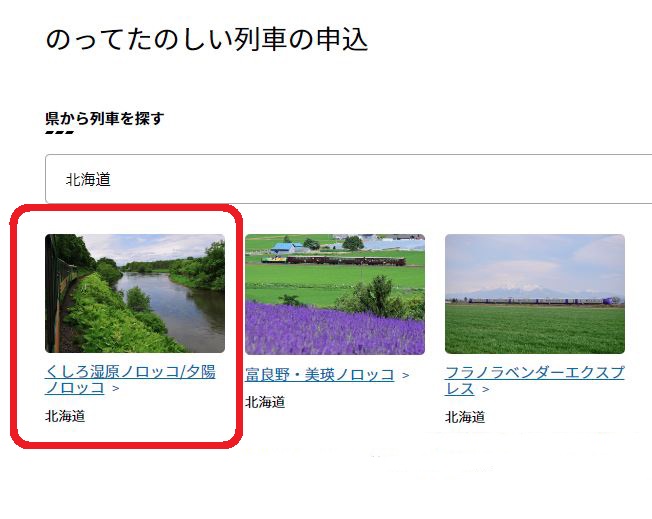This screenshot has width=652, height=519.
Task: Click the chevron after 夕陽ノロッコ link
Action: 116,388
